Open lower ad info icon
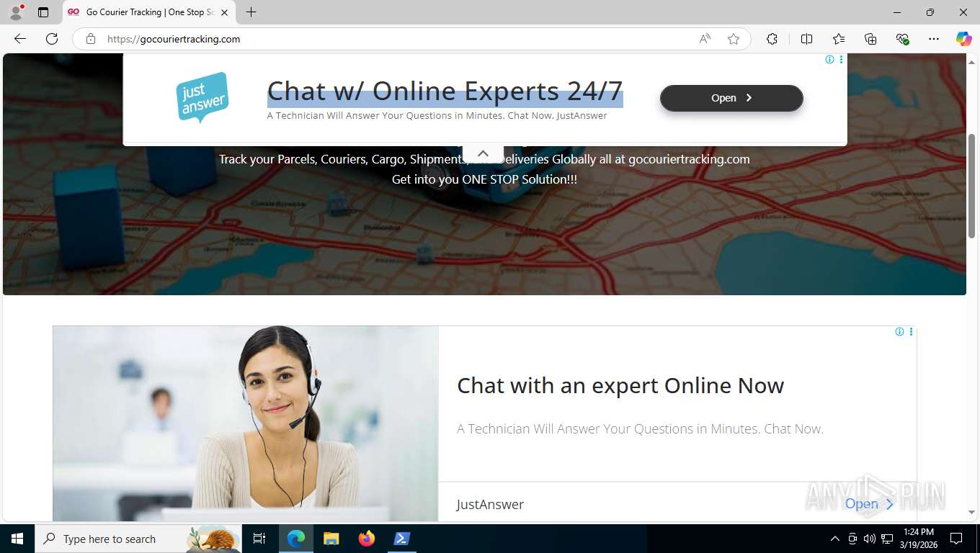 click(899, 332)
